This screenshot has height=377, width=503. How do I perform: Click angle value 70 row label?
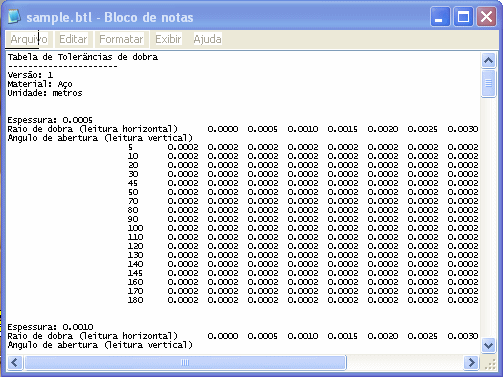133,201
